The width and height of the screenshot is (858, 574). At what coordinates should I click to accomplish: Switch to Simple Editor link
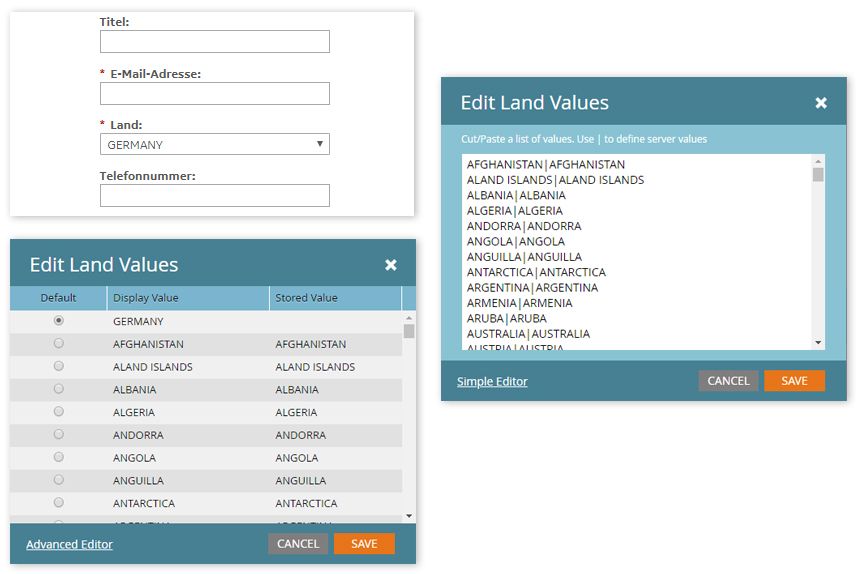[492, 381]
